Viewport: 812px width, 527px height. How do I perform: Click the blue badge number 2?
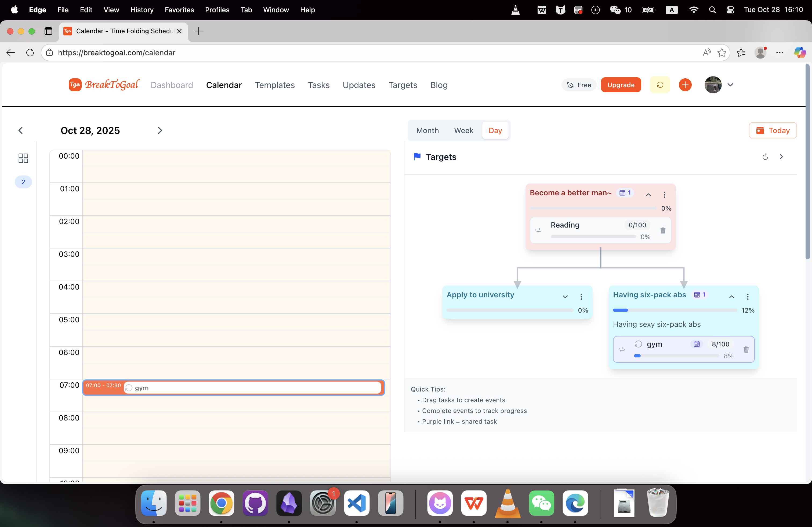[x=23, y=182]
